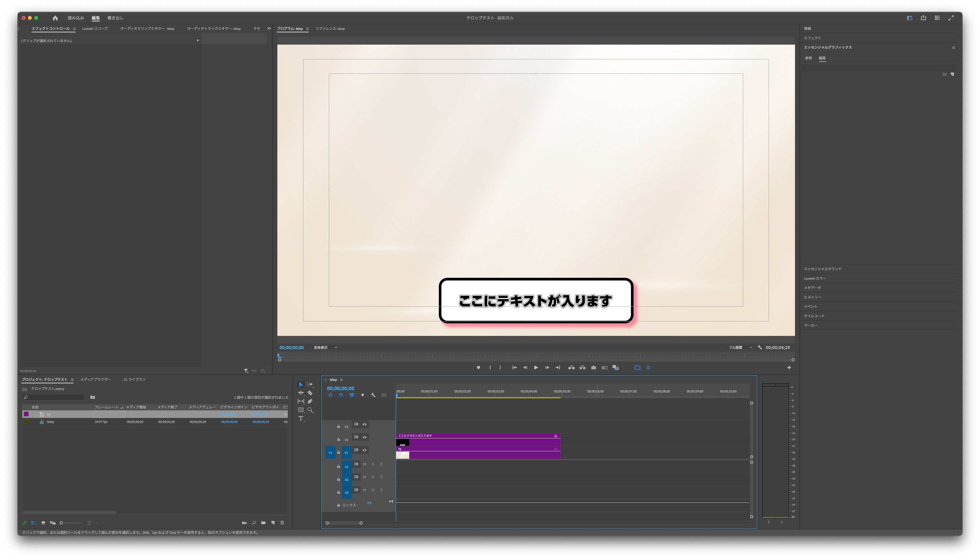
Task: Open timeline display settings wrench
Action: click(x=373, y=395)
